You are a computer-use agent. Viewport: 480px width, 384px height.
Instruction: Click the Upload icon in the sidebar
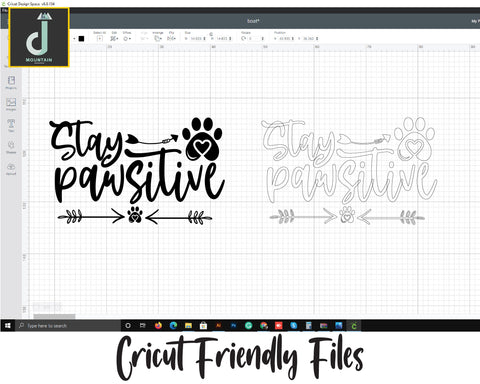click(11, 168)
